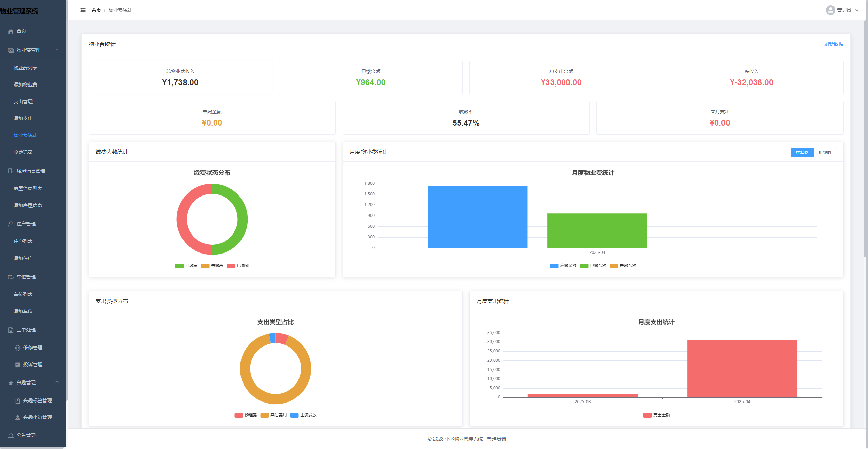868x449 pixels.
Task: Click 应缴金额 blue legend swatch
Action: (554, 266)
